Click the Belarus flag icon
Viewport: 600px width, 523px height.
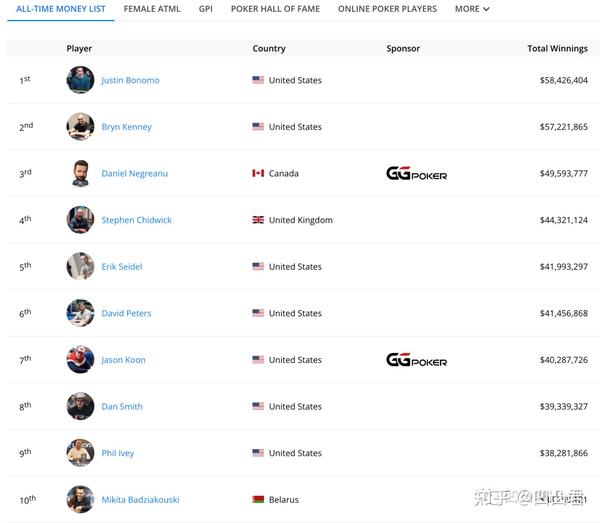(x=258, y=500)
